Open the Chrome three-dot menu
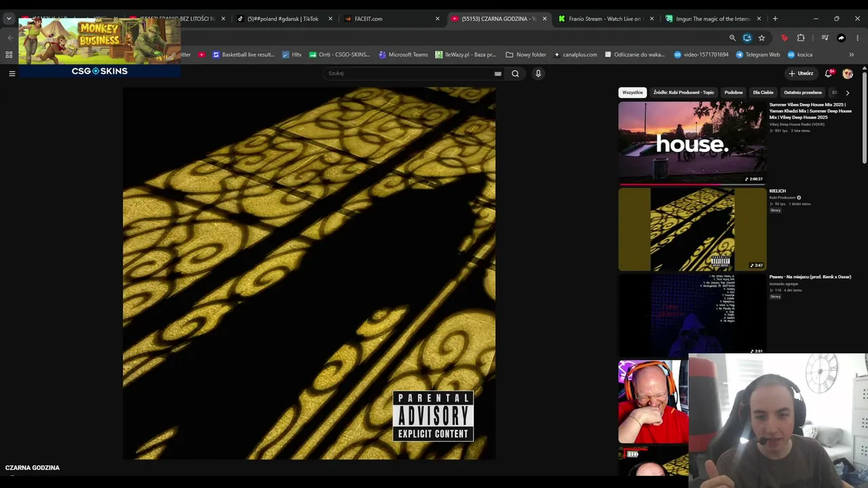Image resolution: width=868 pixels, height=488 pixels. (x=858, y=38)
